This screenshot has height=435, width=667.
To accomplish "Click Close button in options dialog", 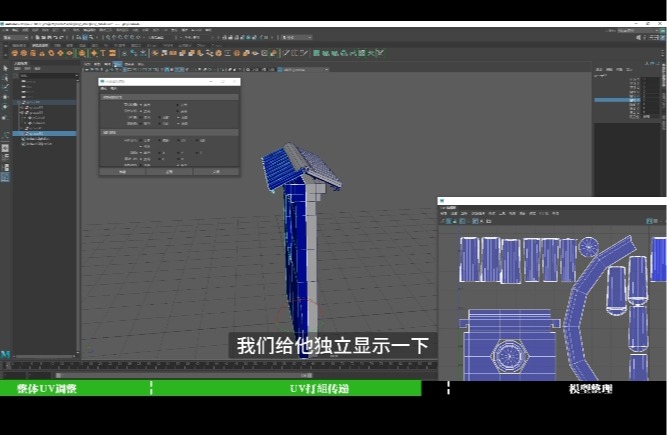I will [x=216, y=171].
